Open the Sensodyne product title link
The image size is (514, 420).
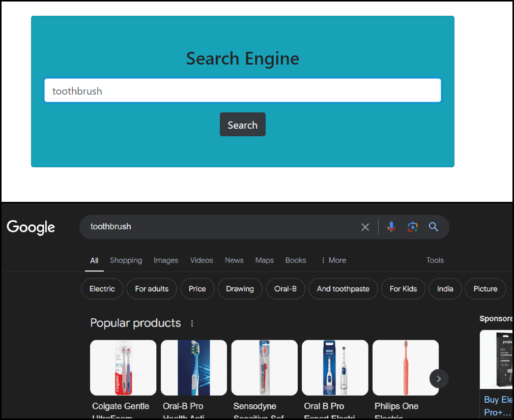(259, 411)
